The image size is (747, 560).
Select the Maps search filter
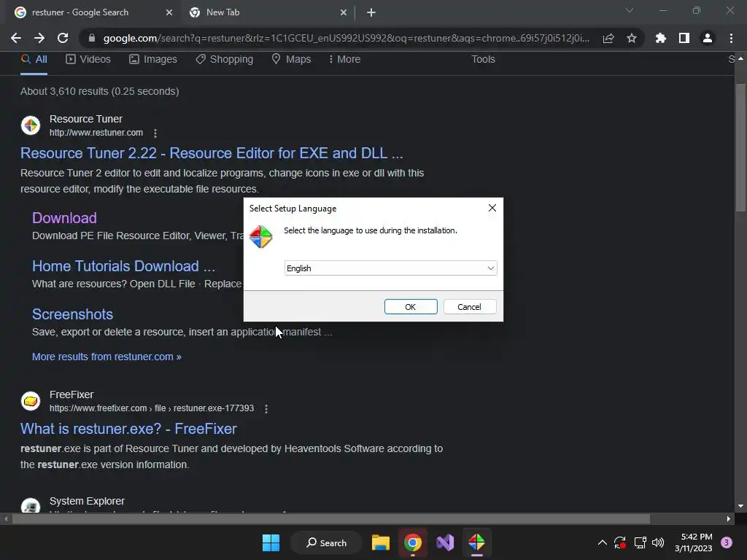[291, 60]
